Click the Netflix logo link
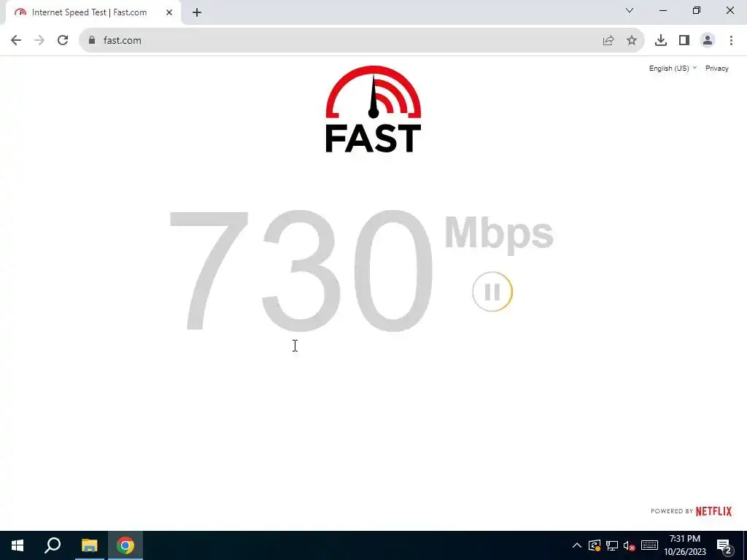Image resolution: width=747 pixels, height=560 pixels. [x=713, y=511]
